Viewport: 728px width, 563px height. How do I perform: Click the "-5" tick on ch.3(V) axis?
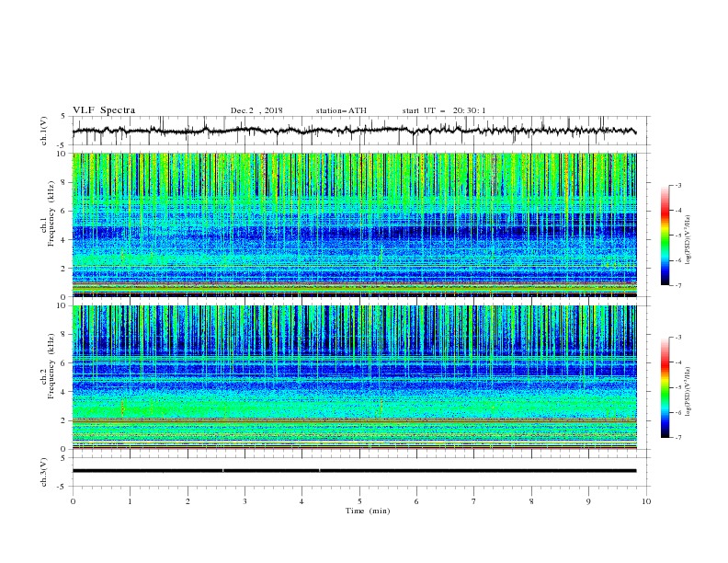click(x=63, y=487)
